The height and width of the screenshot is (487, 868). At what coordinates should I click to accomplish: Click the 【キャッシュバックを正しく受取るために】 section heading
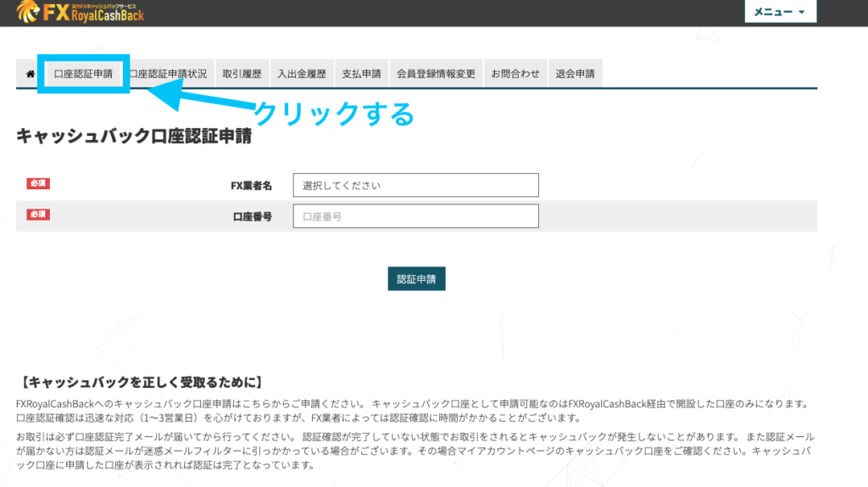(x=139, y=383)
